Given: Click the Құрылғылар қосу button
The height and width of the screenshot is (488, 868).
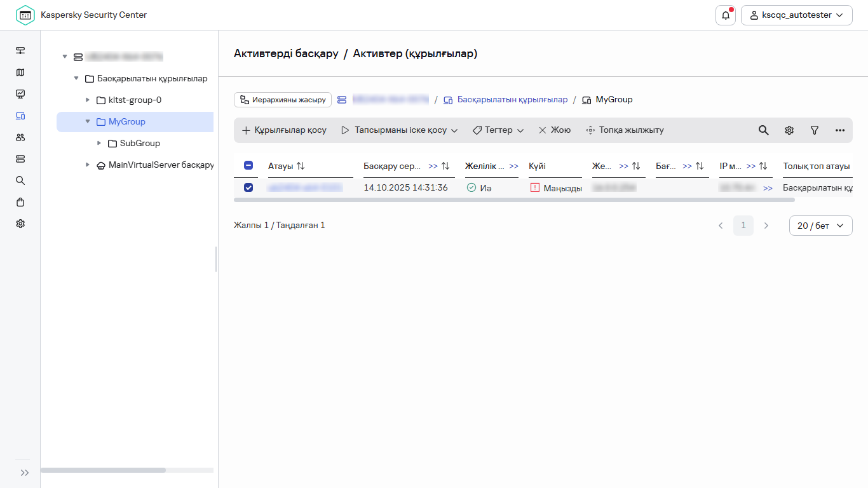Looking at the screenshot, I should click(x=284, y=130).
